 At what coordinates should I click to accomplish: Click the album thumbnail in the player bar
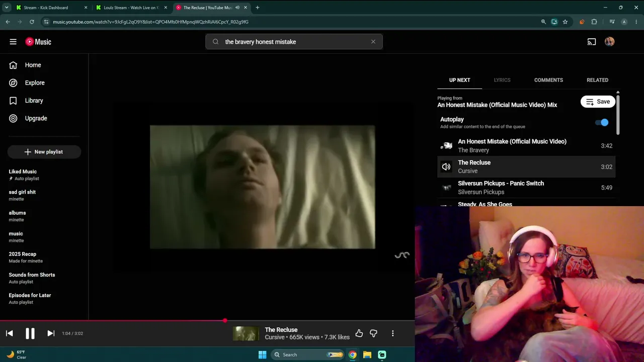246,333
